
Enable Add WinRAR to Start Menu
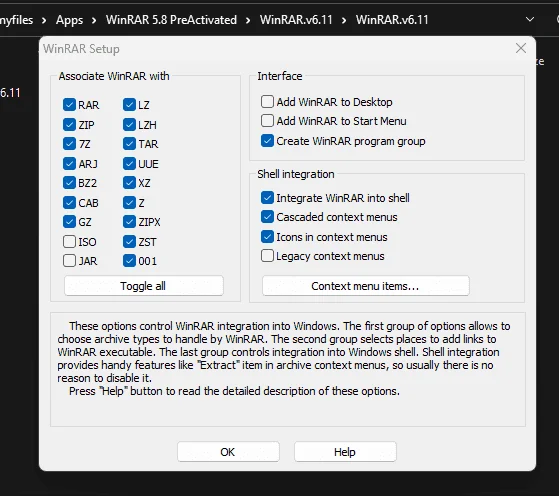coord(267,121)
